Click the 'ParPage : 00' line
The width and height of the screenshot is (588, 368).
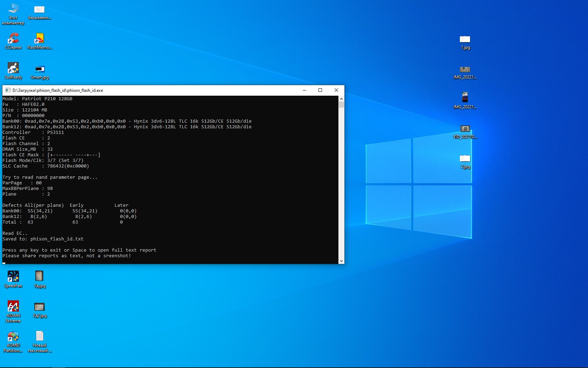[22, 183]
